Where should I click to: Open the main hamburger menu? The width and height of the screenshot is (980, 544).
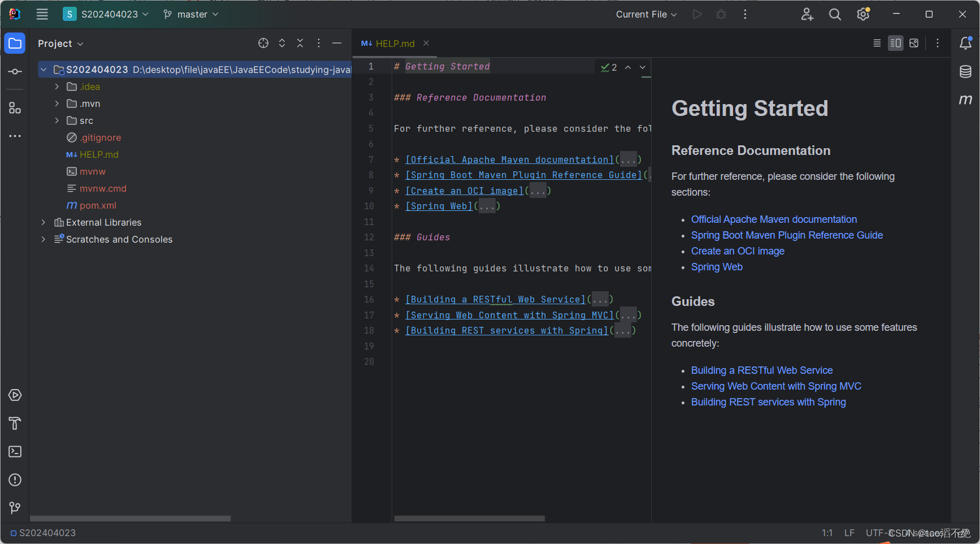[x=42, y=14]
